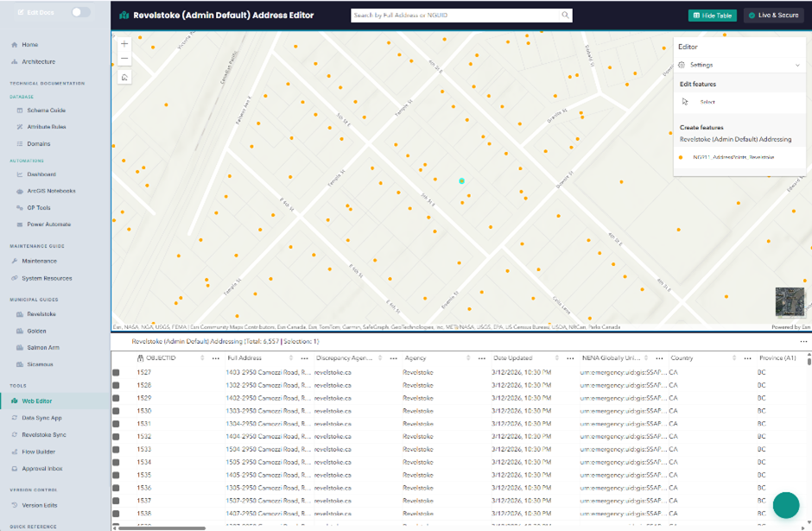Open OBJECTID column options menu

[215, 358]
